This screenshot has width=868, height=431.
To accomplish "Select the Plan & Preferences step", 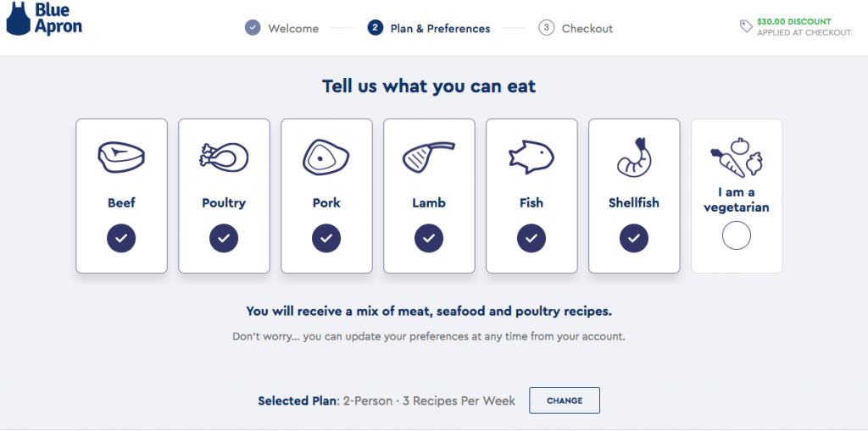I will point(429,28).
